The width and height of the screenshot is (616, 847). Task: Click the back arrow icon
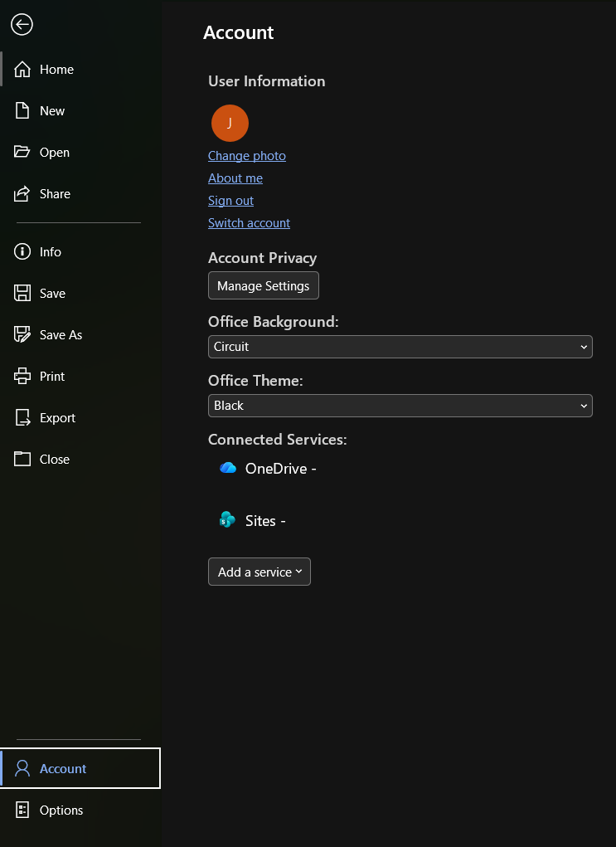pos(22,24)
